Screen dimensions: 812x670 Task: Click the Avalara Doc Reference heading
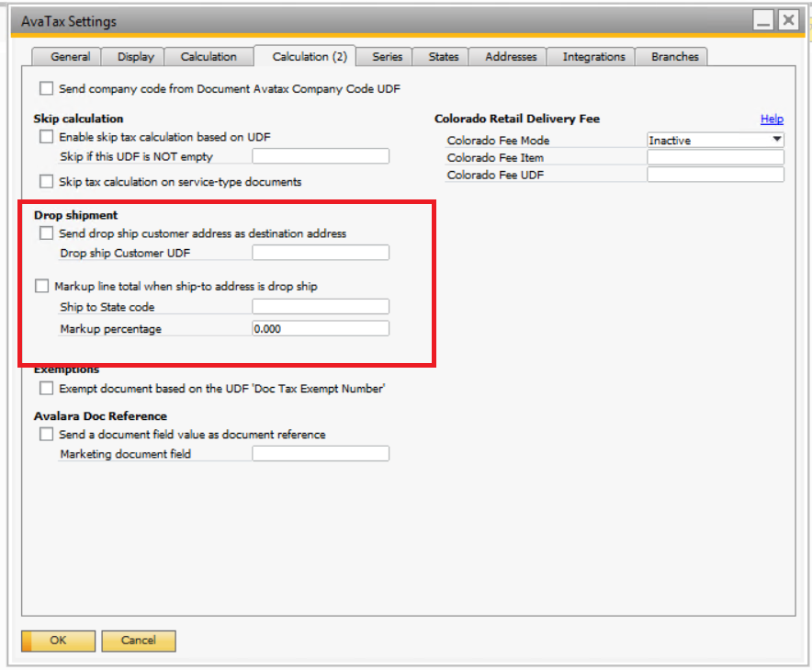[100, 416]
